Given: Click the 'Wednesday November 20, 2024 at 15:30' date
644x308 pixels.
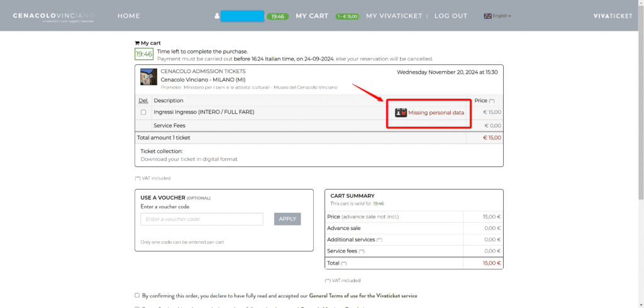Looking at the screenshot, I should (x=447, y=72).
